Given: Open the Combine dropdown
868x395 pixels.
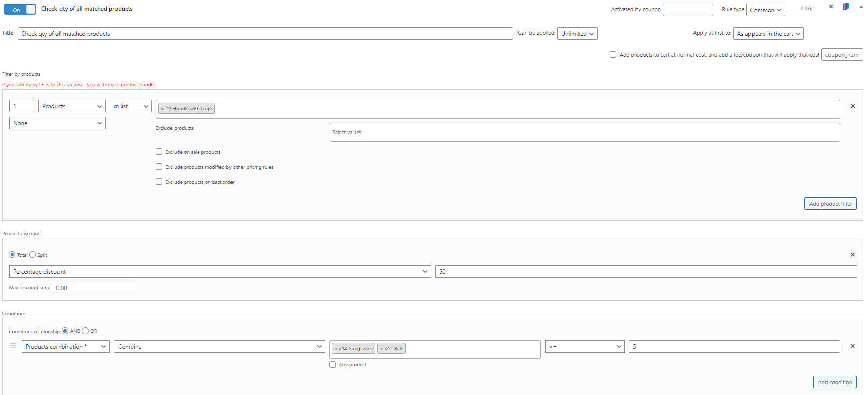Looking at the screenshot, I should [219, 346].
